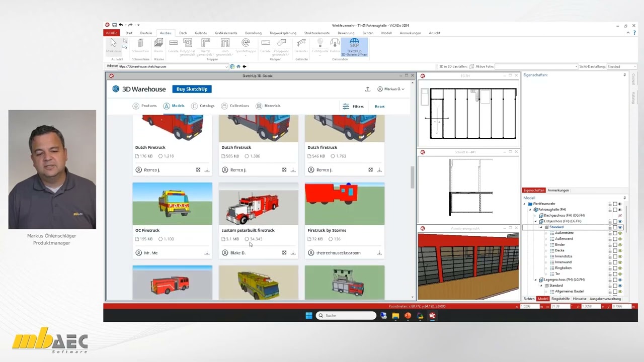Click the home icon beside the address bar
Screen dimensions: 644x362
click(x=238, y=66)
